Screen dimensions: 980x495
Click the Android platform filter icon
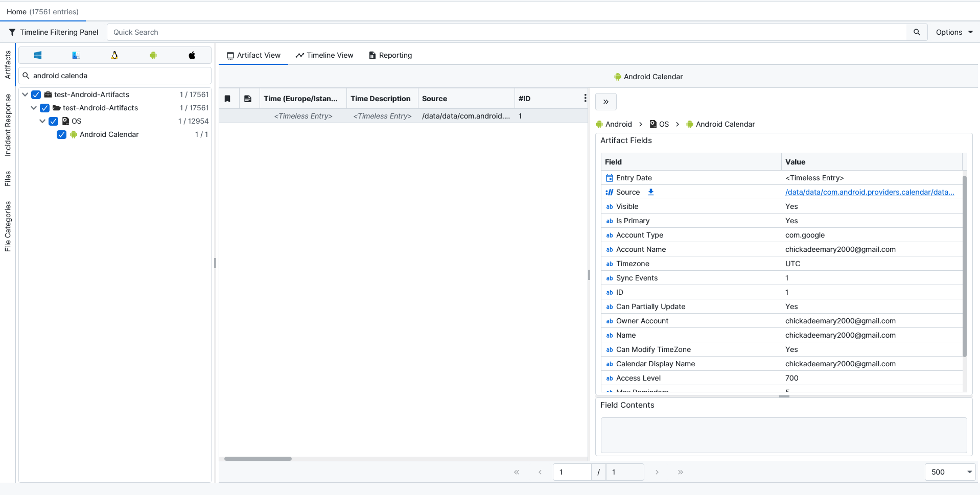point(153,55)
